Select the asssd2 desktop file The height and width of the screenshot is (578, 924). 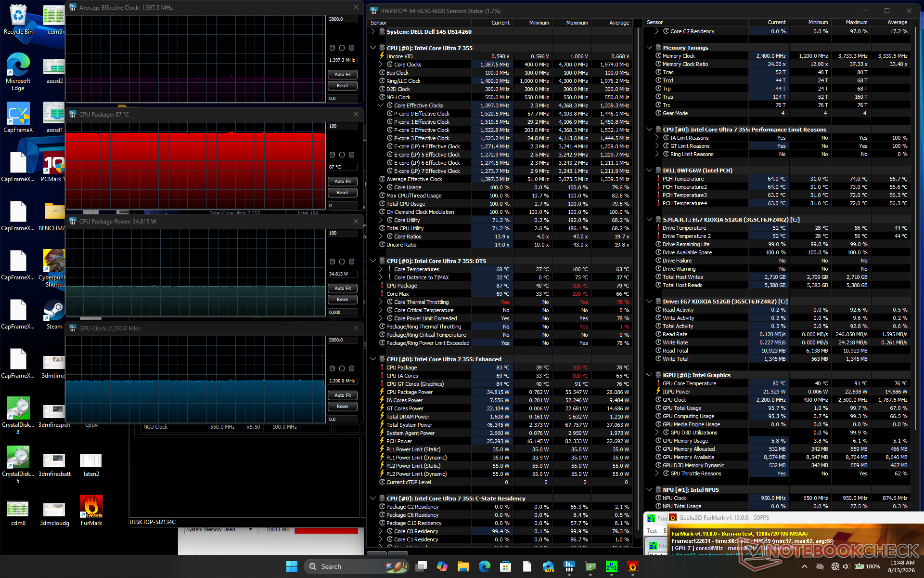54,71
